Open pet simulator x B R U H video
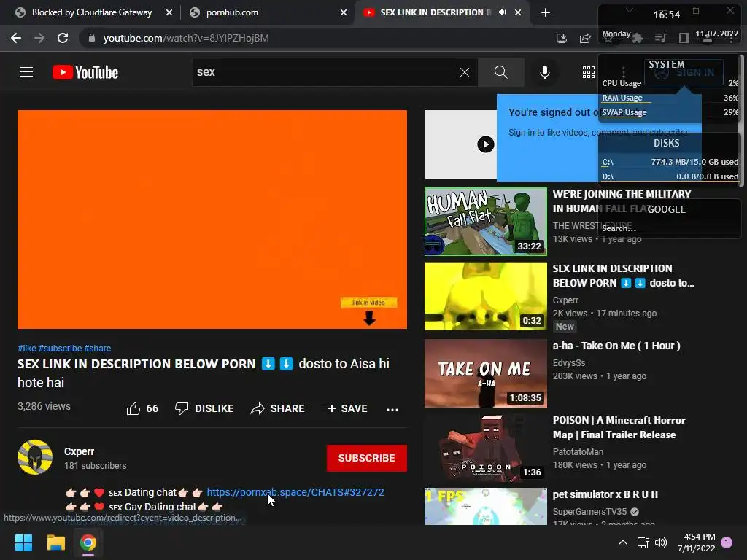This screenshot has width=747, height=560. 605,494
